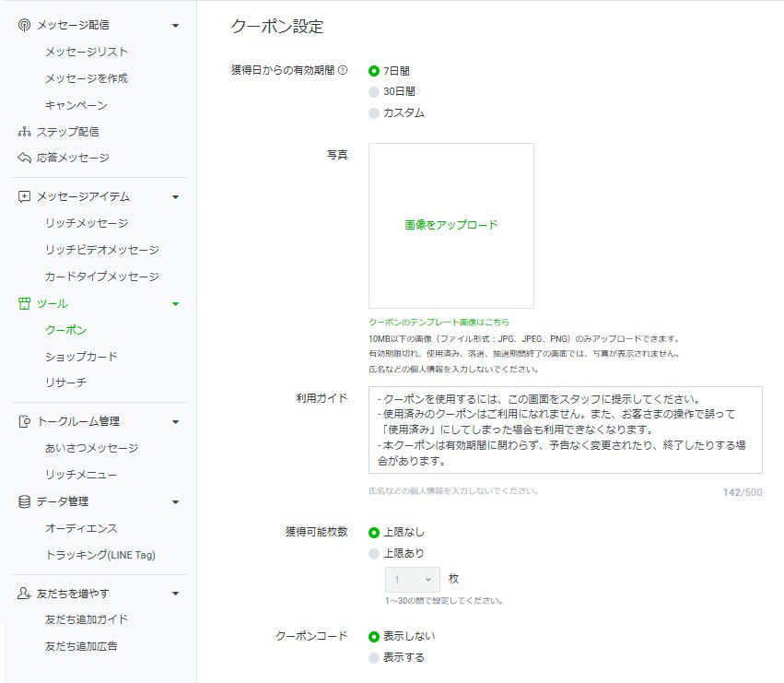The height and width of the screenshot is (683, 784).
Task: Open リサーチ in the sidebar
Action: 65,383
